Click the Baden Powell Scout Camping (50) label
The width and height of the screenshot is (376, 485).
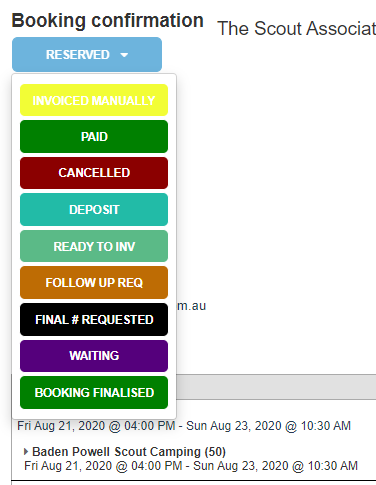129,452
